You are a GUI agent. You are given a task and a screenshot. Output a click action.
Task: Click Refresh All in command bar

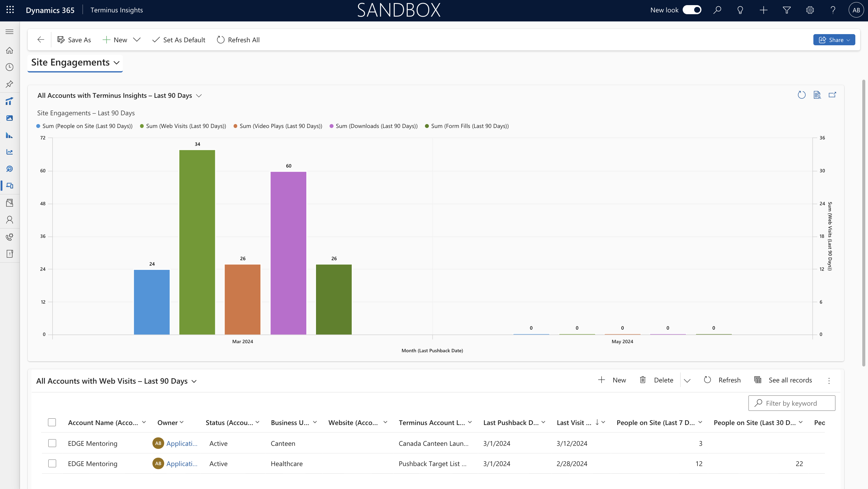(x=238, y=40)
